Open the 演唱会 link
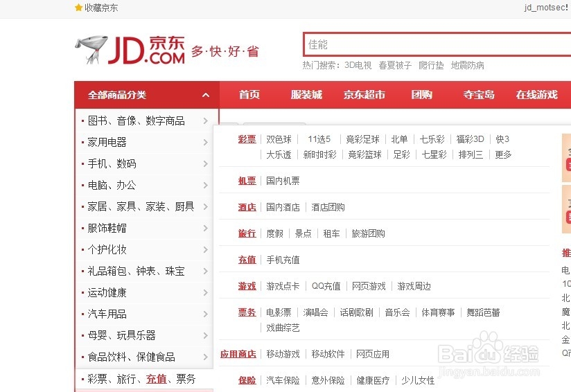The width and height of the screenshot is (571, 392). click(x=316, y=312)
